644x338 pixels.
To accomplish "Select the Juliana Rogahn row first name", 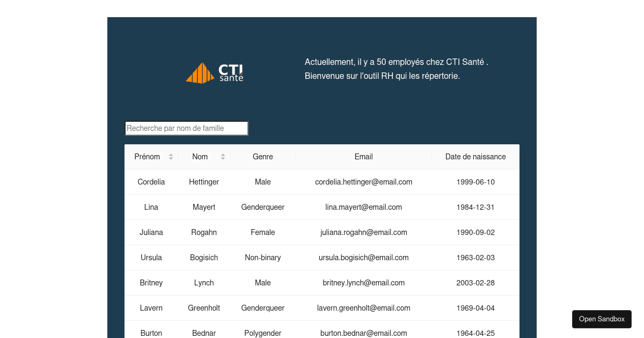I will click(x=151, y=232).
